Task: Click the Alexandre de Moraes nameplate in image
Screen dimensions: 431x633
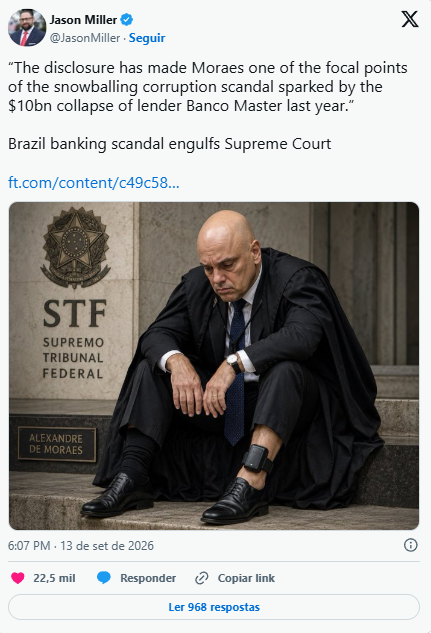Action: pos(57,444)
